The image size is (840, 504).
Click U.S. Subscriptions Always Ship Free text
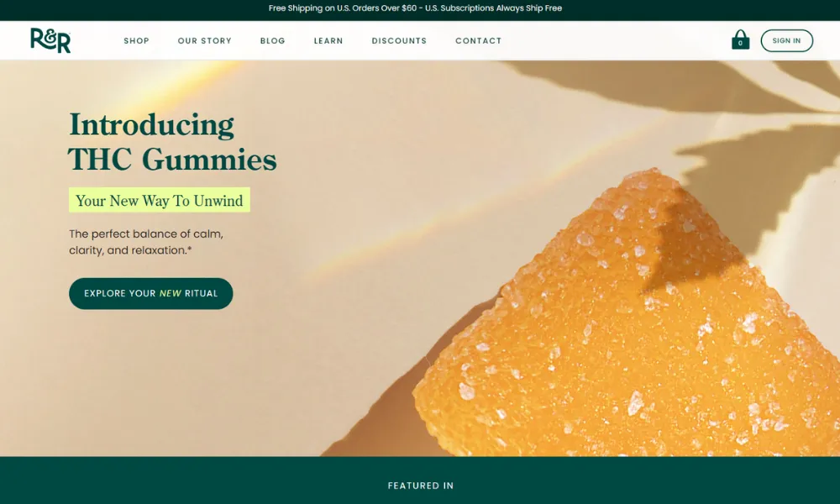click(493, 8)
